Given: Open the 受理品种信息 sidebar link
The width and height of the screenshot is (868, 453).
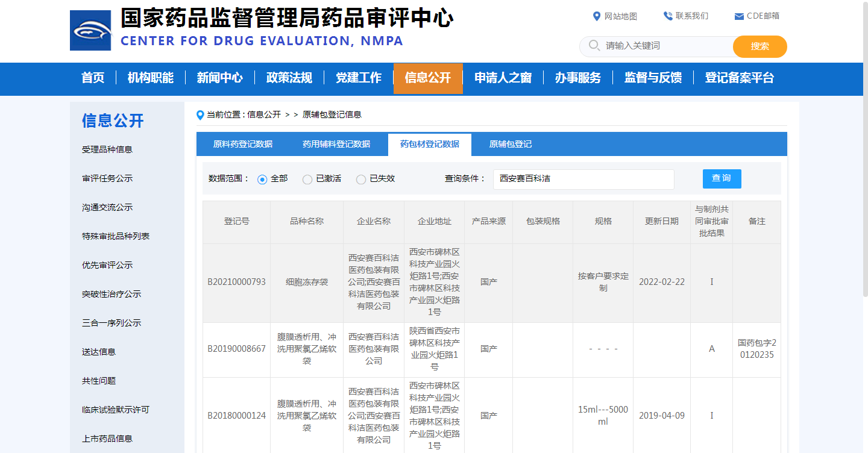Looking at the screenshot, I should coord(107,149).
